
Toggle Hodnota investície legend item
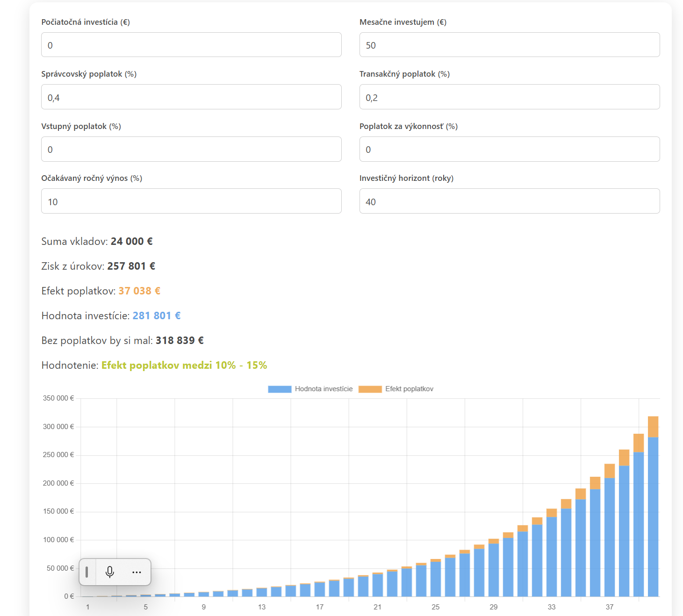tap(310, 389)
